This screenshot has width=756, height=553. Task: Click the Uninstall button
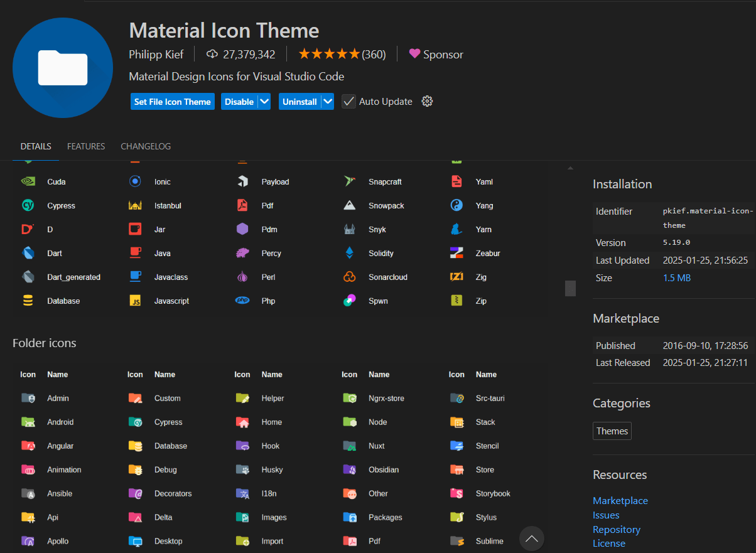(x=300, y=102)
